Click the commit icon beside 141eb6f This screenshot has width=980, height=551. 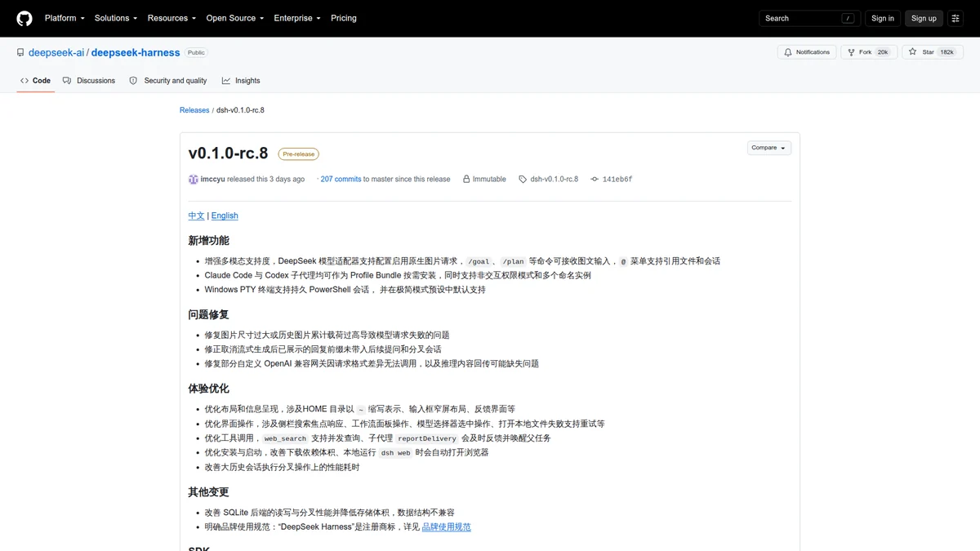[x=595, y=179]
